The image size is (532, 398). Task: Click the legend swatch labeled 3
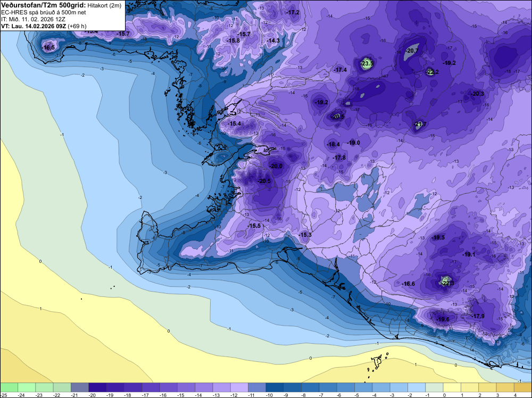pyautogui.click(x=505, y=387)
